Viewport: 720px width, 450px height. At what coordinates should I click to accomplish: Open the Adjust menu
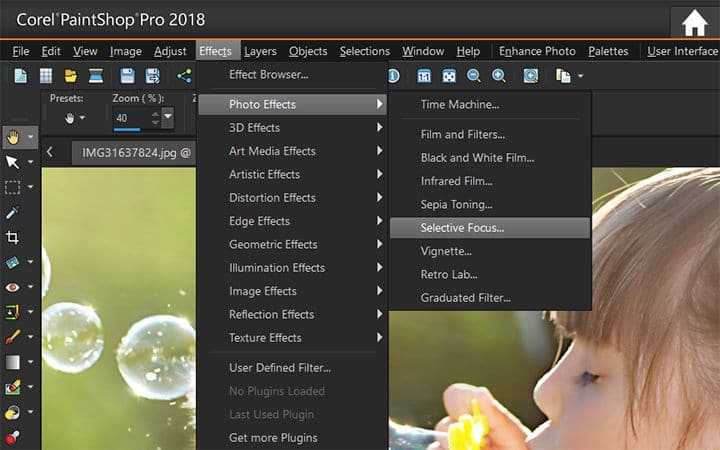pyautogui.click(x=170, y=51)
